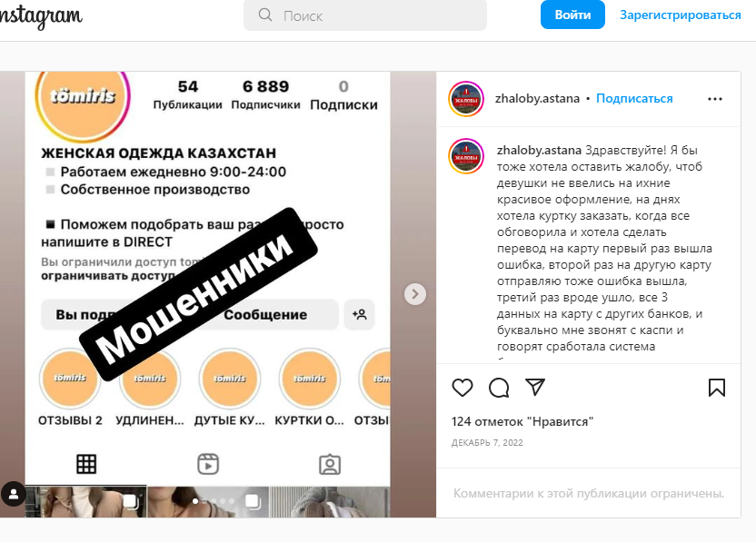Select the grid posts tab icon
This screenshot has height=542, width=756.
(86, 464)
